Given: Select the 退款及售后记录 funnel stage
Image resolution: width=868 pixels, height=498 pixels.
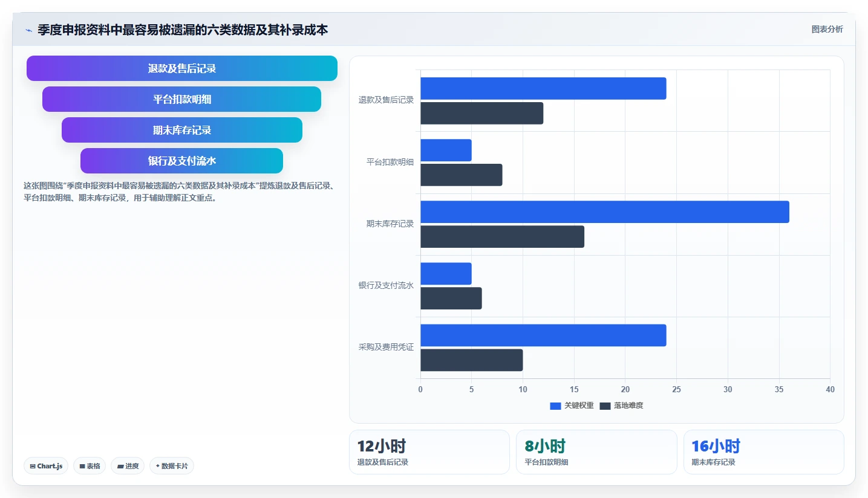Looking at the screenshot, I should coord(182,68).
